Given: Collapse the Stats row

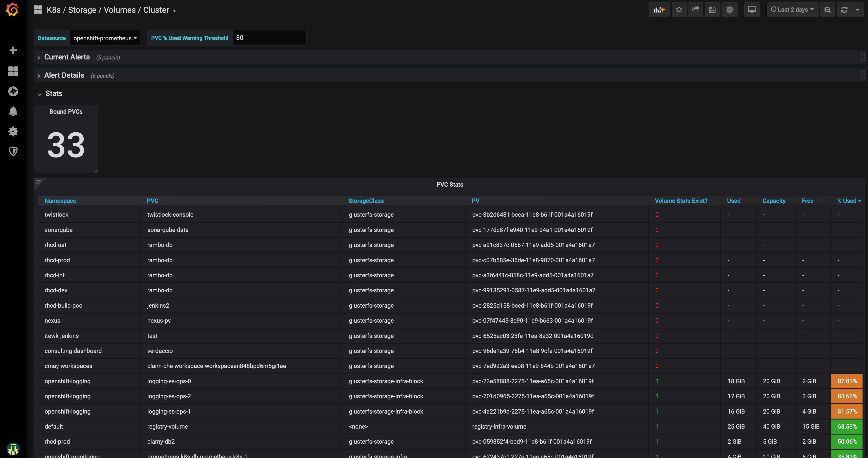Looking at the screenshot, I should pyautogui.click(x=54, y=94).
